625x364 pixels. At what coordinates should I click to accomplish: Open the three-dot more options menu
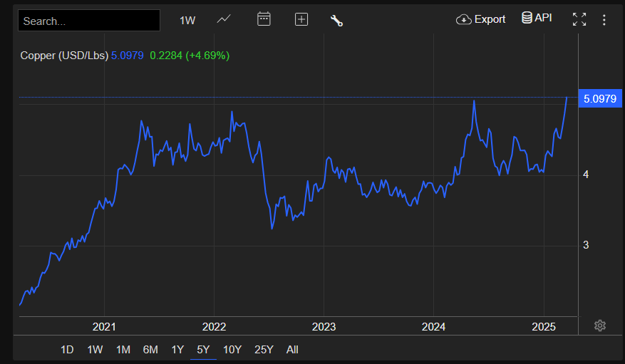pyautogui.click(x=604, y=19)
